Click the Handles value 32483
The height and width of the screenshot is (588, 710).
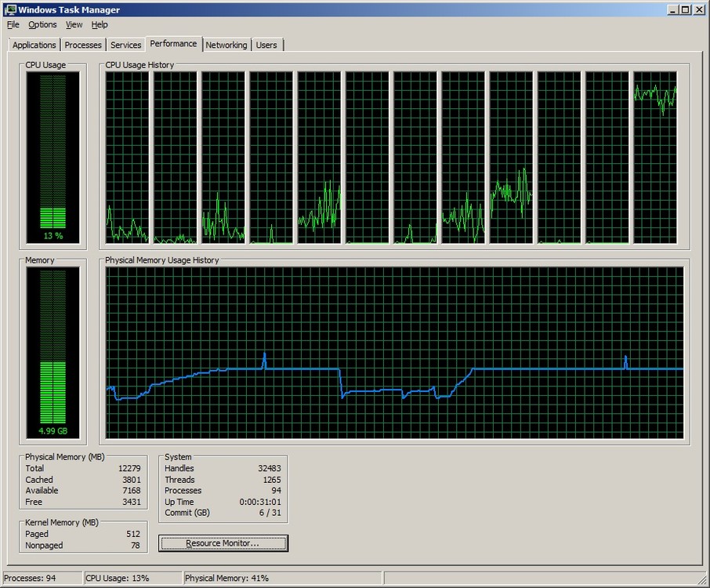(x=270, y=468)
